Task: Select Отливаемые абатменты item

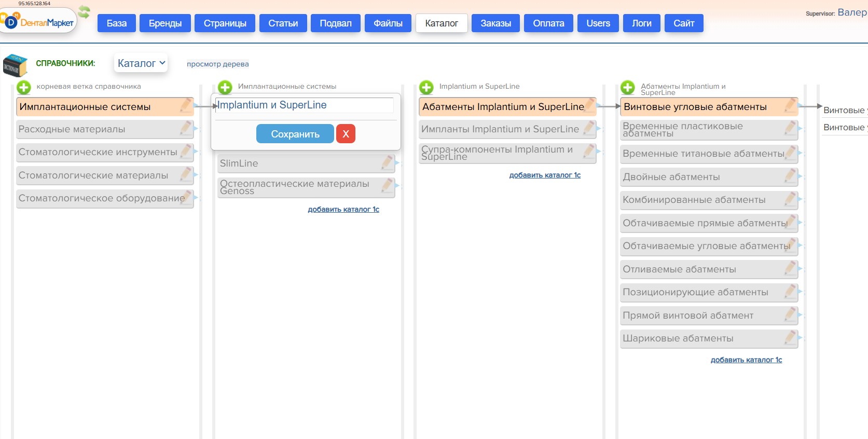Action: coord(709,269)
